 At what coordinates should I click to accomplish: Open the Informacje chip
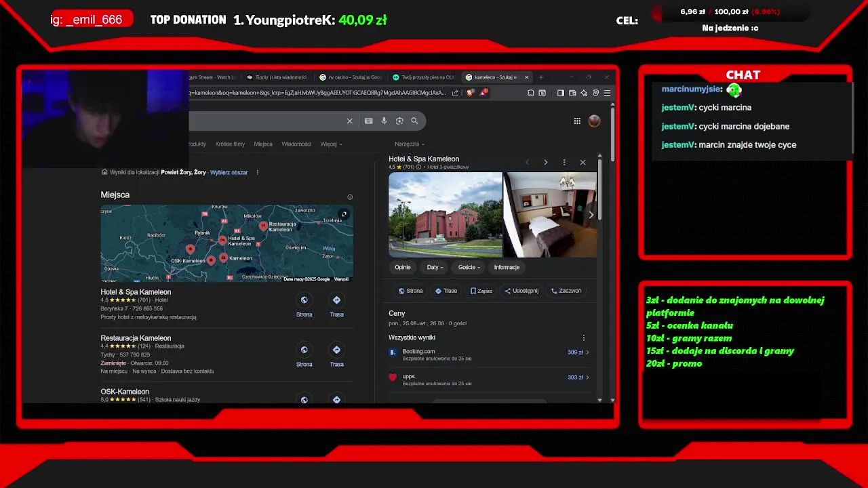507,267
